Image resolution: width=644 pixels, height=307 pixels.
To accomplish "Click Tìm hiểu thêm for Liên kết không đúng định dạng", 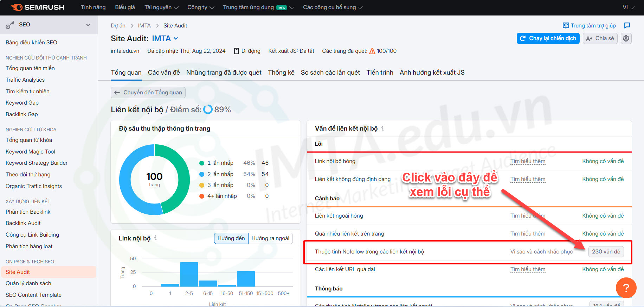I will coord(528,179).
